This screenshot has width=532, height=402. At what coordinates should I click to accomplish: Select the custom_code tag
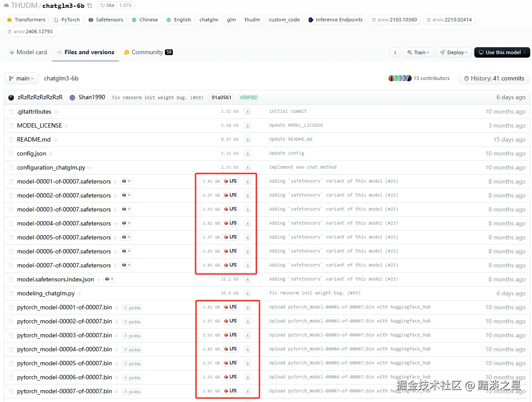[284, 20]
